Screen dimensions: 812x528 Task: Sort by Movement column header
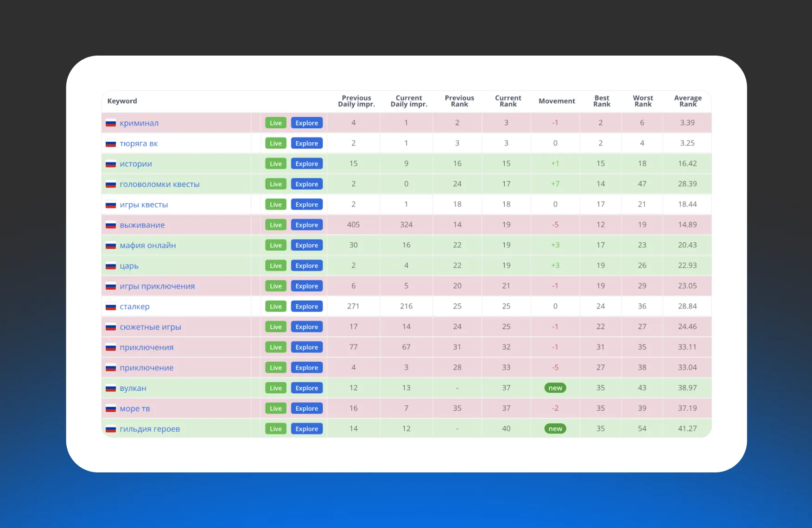click(557, 101)
